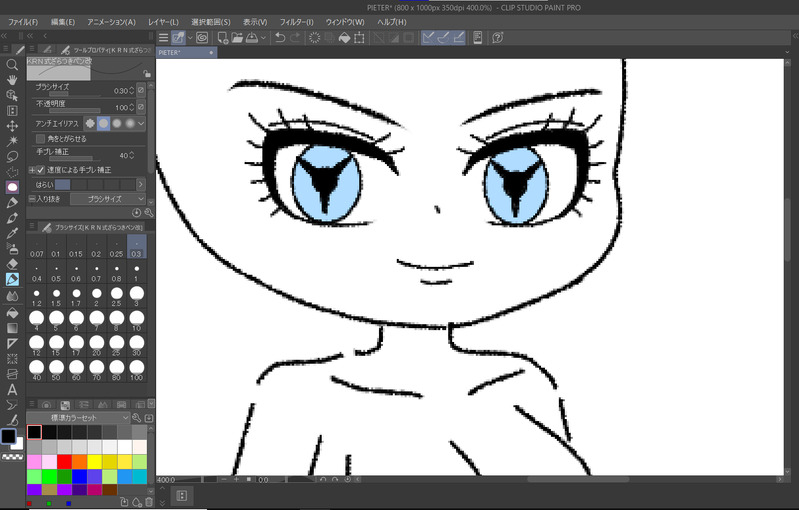
Task: Open the レイヤー(L) menu
Action: click(163, 22)
